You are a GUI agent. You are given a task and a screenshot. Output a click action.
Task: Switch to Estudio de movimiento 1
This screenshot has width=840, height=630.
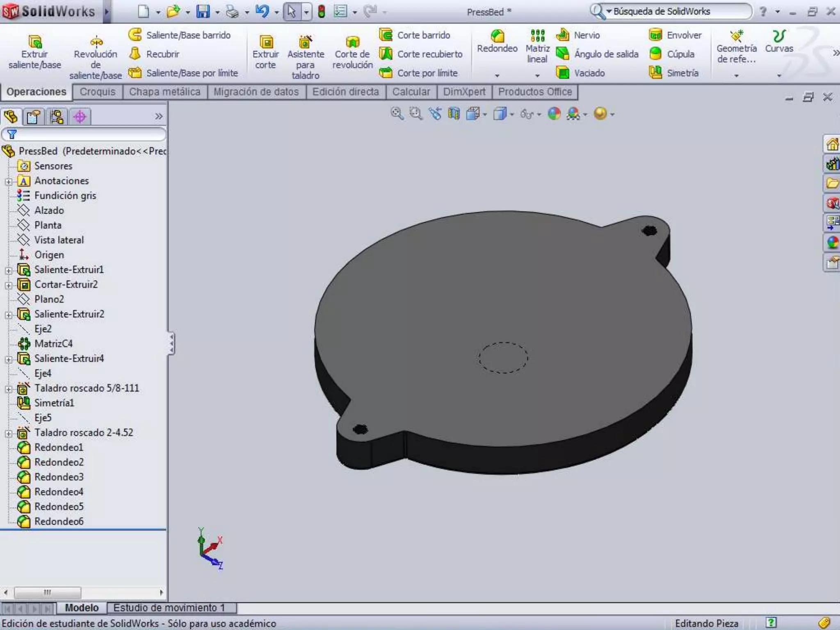pos(169,607)
